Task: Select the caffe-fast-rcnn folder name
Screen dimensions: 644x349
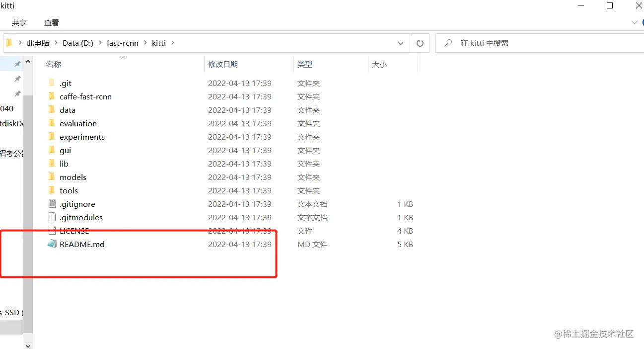Action: coord(85,96)
